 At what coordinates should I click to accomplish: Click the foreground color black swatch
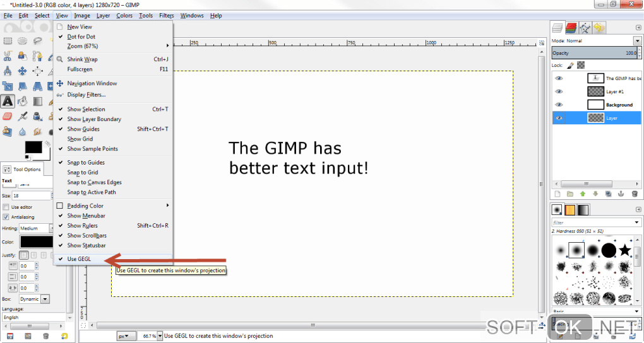pyautogui.click(x=33, y=147)
